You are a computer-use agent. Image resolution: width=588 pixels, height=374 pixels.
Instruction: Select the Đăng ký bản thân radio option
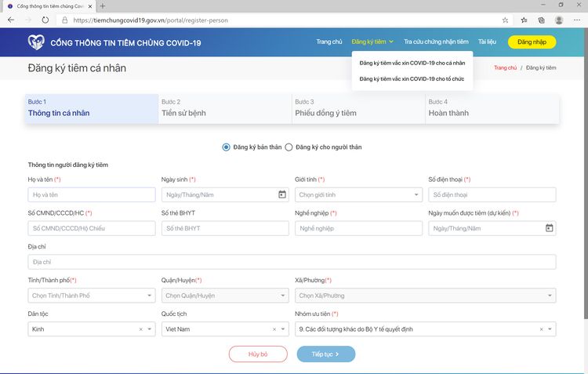(227, 147)
